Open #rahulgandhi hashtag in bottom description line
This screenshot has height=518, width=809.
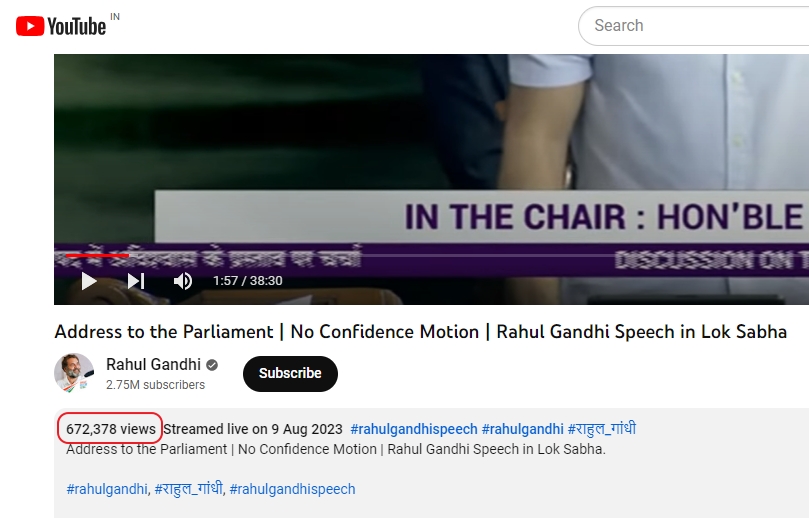click(x=107, y=489)
